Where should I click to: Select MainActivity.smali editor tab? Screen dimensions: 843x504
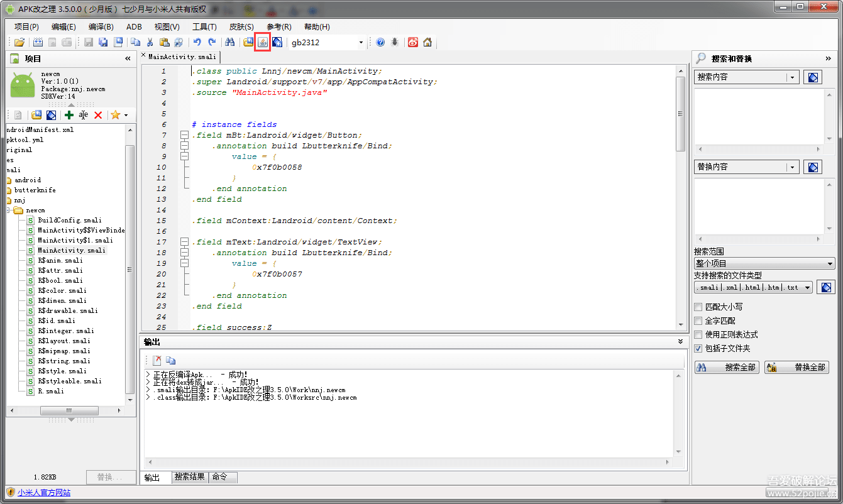coord(182,57)
